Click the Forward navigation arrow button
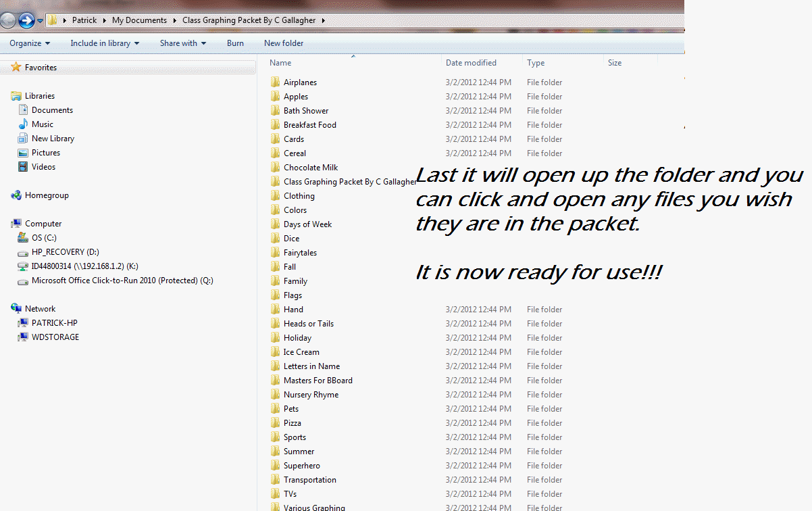812x511 pixels. point(26,20)
